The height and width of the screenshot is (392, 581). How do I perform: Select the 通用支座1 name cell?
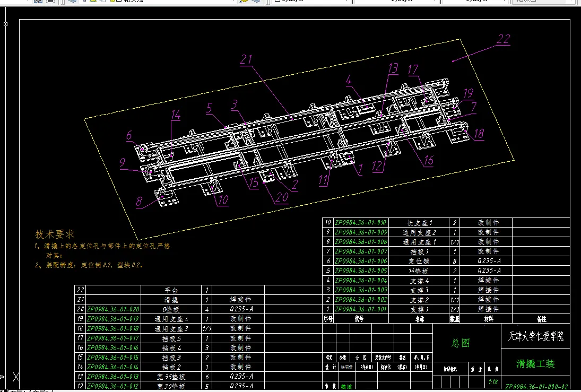click(x=419, y=242)
